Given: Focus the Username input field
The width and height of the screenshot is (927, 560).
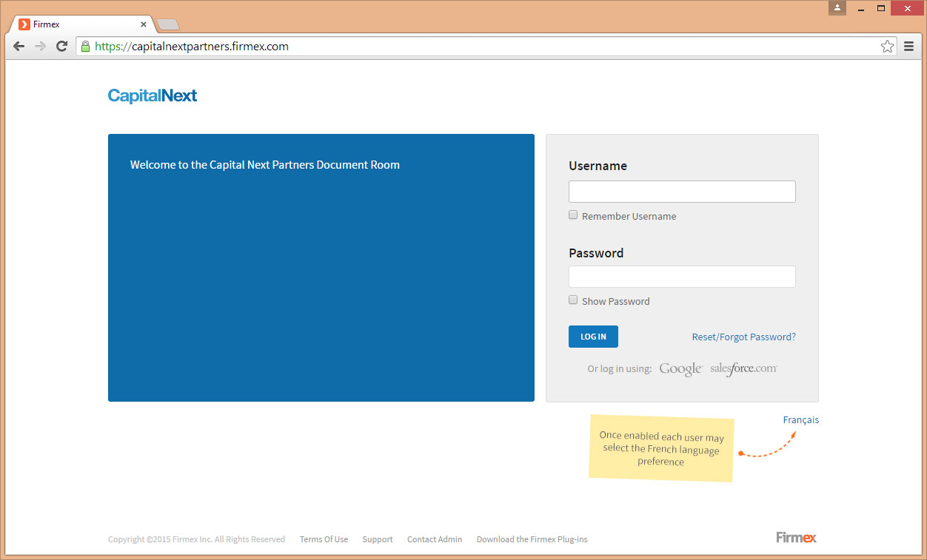Looking at the screenshot, I should [682, 192].
